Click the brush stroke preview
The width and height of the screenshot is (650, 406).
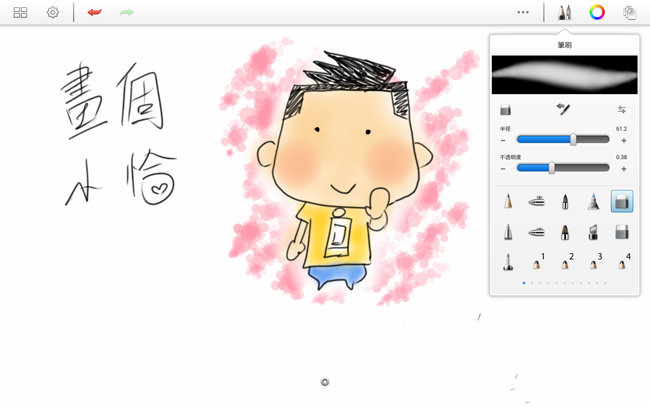(x=565, y=75)
